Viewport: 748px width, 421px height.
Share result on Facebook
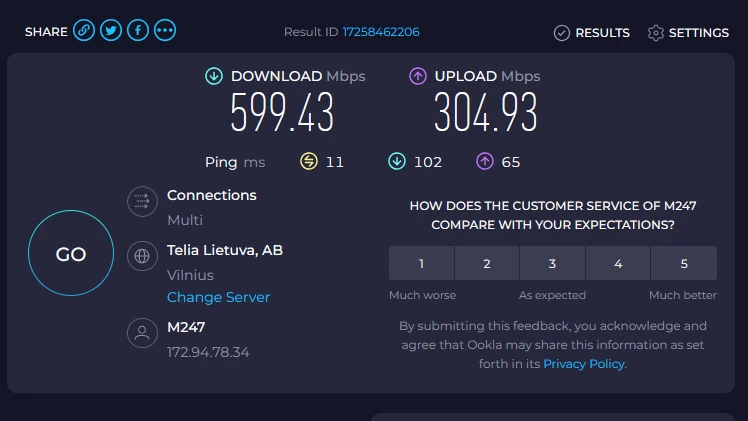138,31
